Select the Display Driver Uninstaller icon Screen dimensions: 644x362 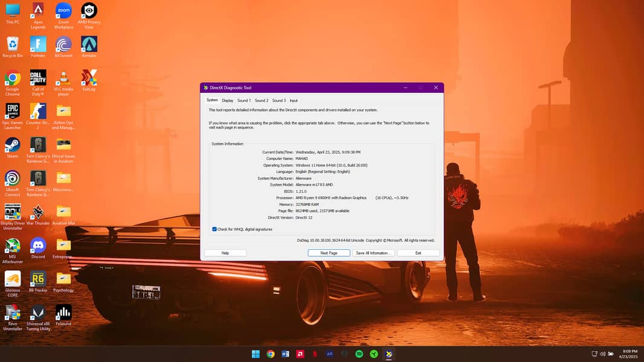coord(13,217)
